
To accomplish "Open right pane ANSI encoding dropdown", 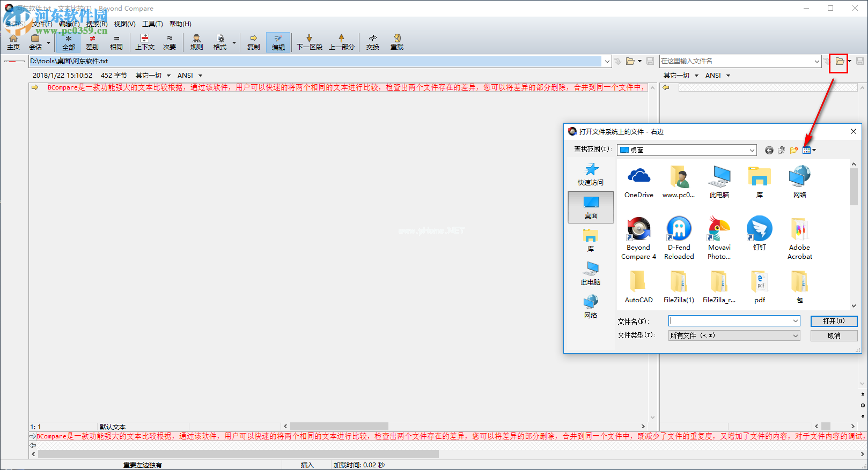I will pos(718,76).
